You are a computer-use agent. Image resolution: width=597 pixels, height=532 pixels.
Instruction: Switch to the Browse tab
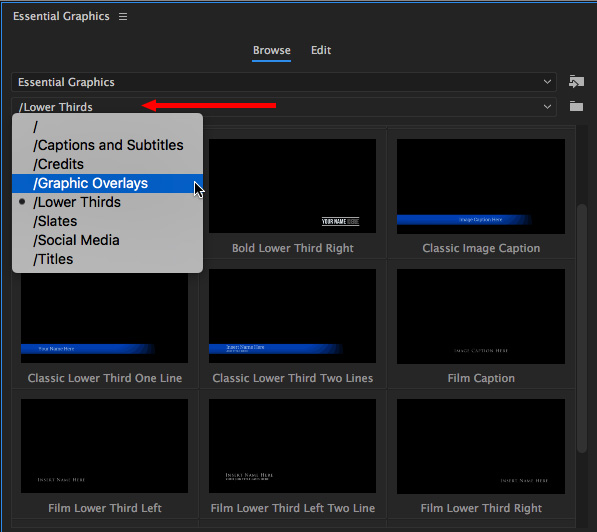pyautogui.click(x=271, y=50)
